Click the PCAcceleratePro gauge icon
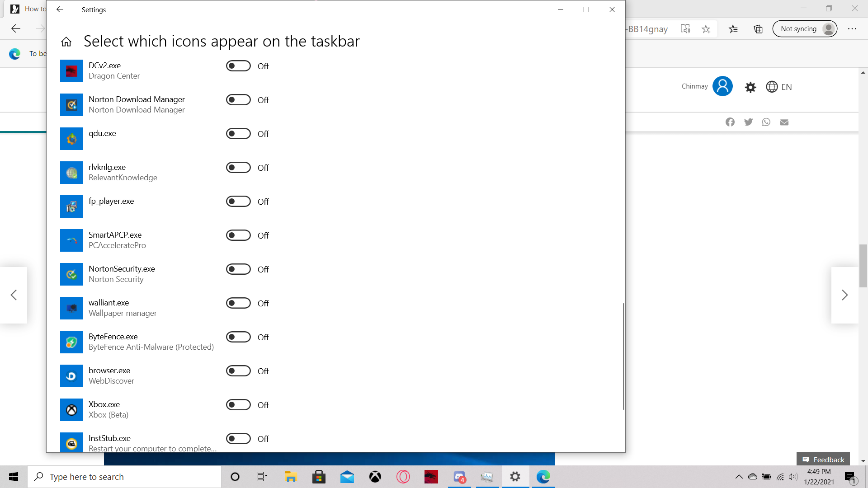The width and height of the screenshot is (868, 488). [x=71, y=240]
